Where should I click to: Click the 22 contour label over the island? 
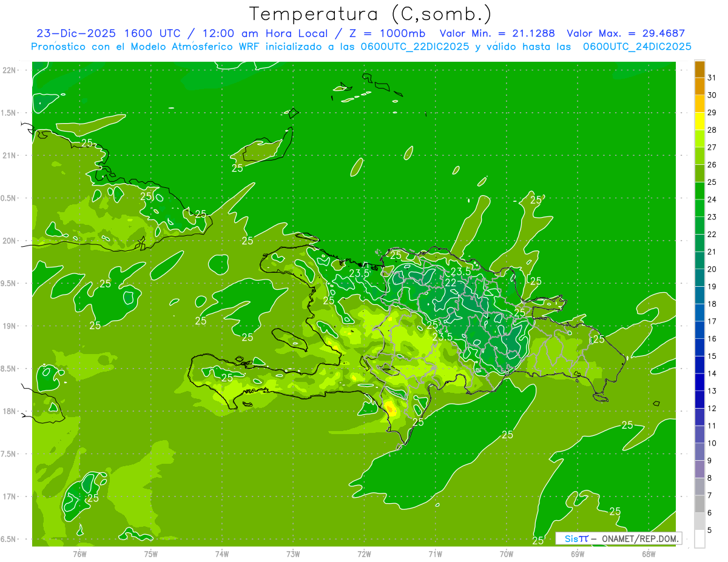tap(451, 283)
